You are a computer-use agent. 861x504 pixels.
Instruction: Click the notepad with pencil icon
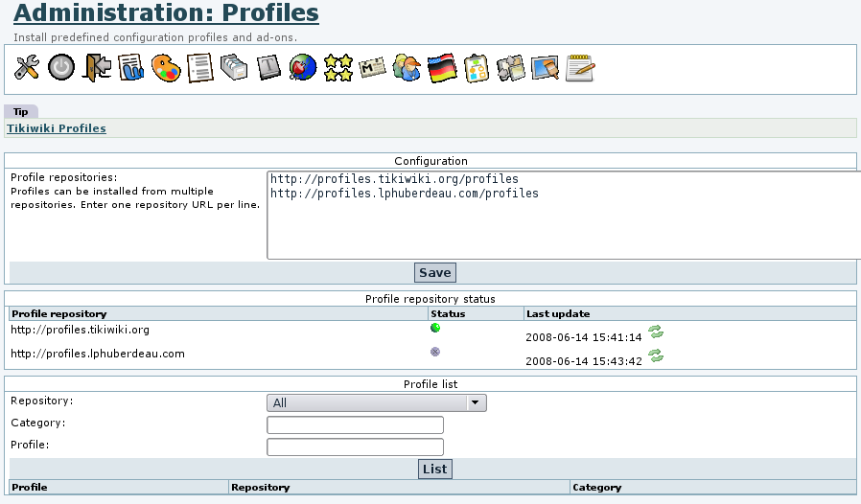pyautogui.click(x=580, y=68)
